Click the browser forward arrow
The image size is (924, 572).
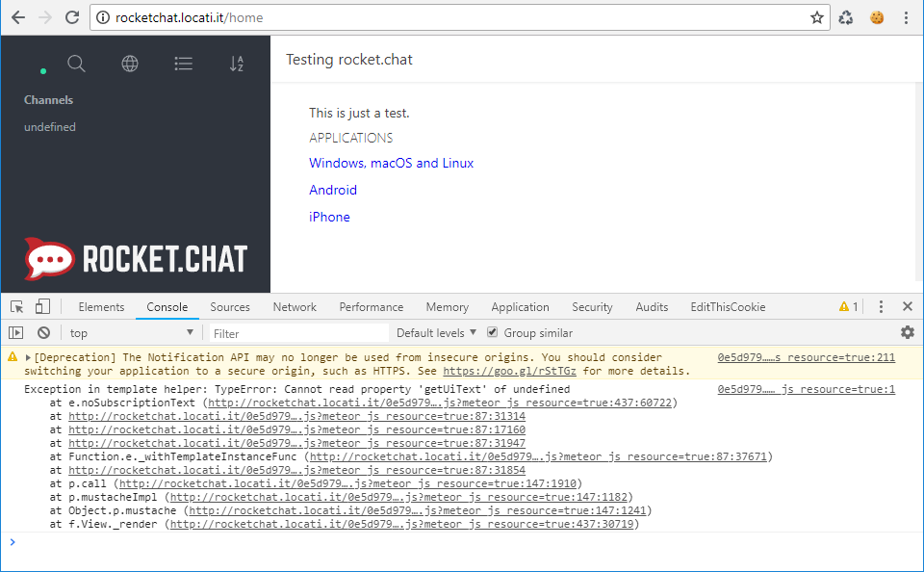click(x=45, y=17)
